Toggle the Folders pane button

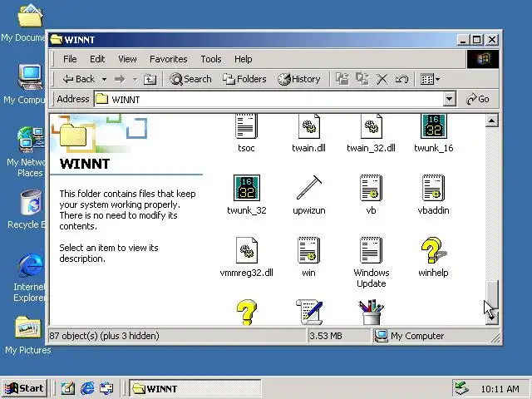click(244, 79)
